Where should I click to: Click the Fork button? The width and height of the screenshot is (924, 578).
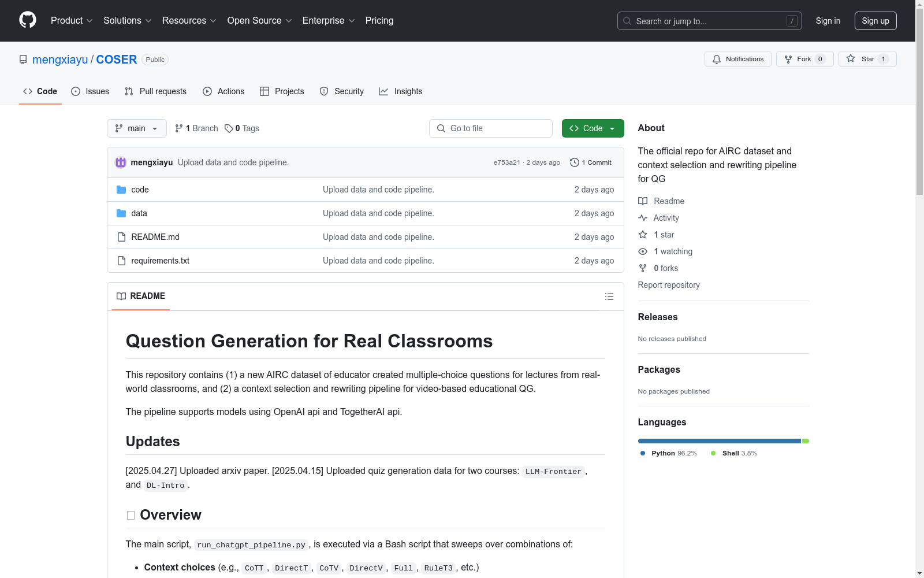pos(805,59)
